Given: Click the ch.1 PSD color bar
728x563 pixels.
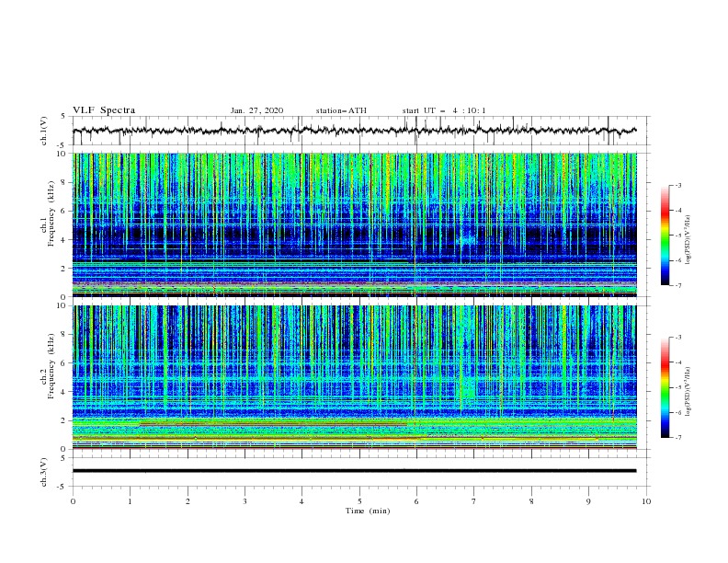Looking at the screenshot, I should 665,236.
